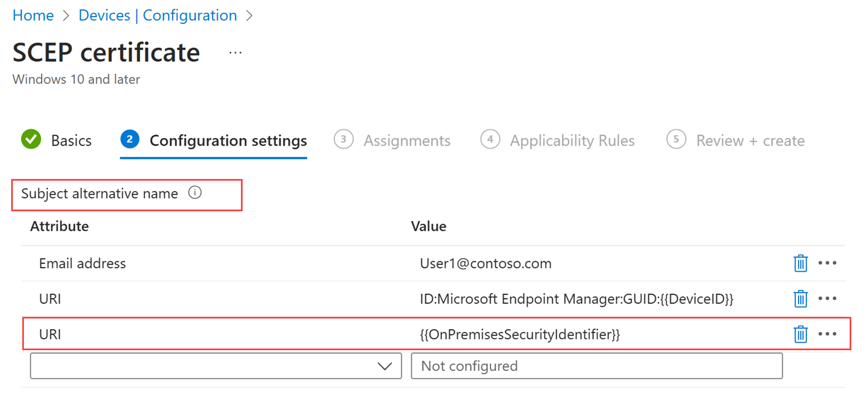Delete the OnPremisesSecurityIdentifier URI row

(x=801, y=334)
